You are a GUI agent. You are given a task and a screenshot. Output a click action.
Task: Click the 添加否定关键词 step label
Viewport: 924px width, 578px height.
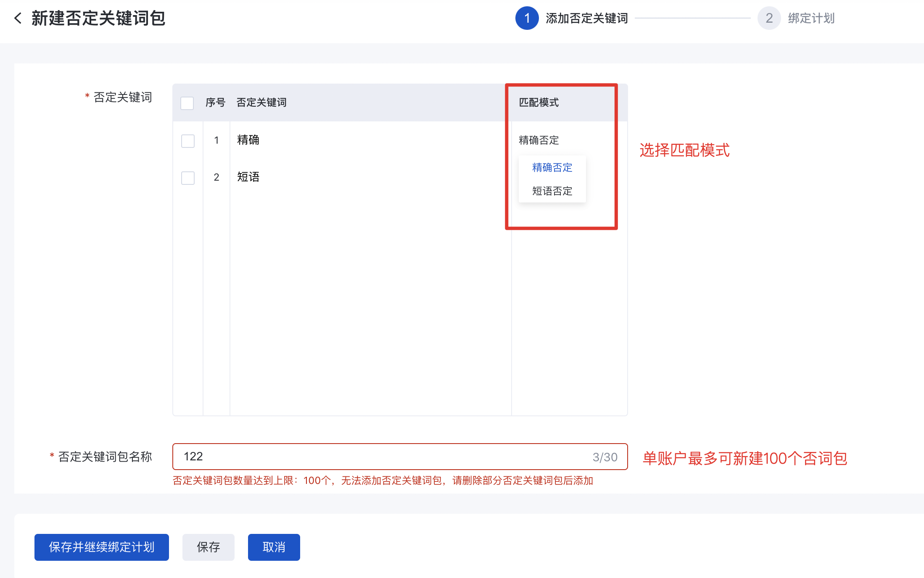click(586, 18)
